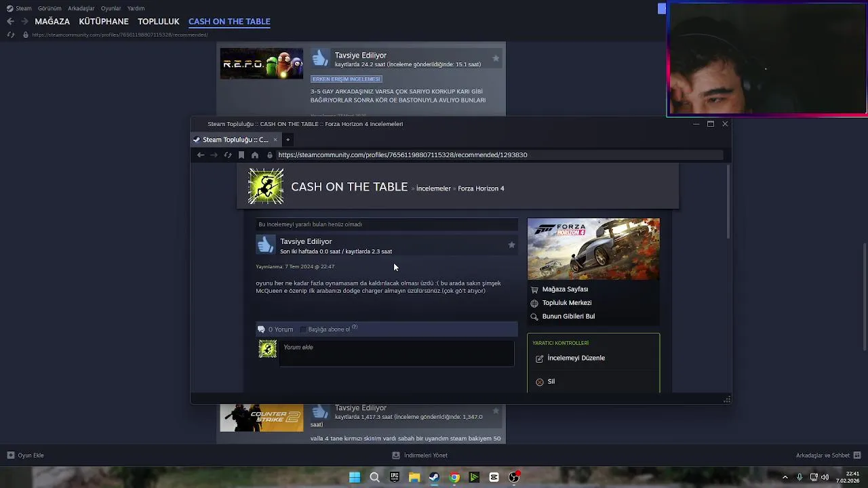Open Mağaza Sayfası store page link
The width and height of the screenshot is (868, 488).
point(565,289)
